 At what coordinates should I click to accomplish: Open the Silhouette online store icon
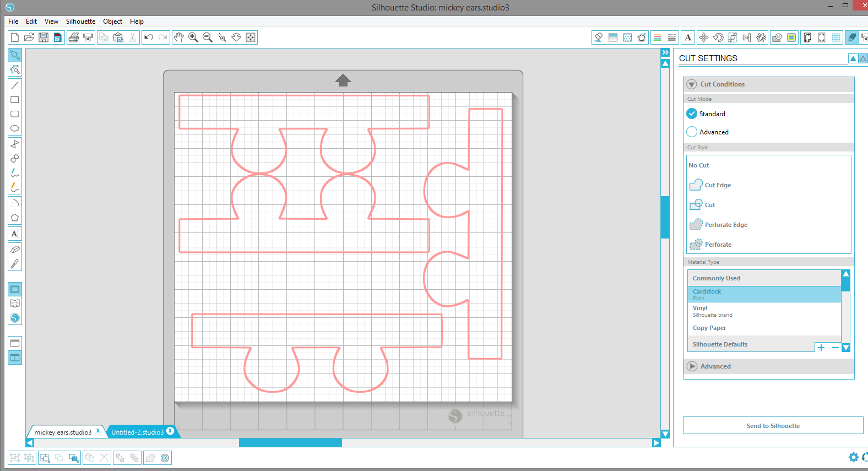15,318
